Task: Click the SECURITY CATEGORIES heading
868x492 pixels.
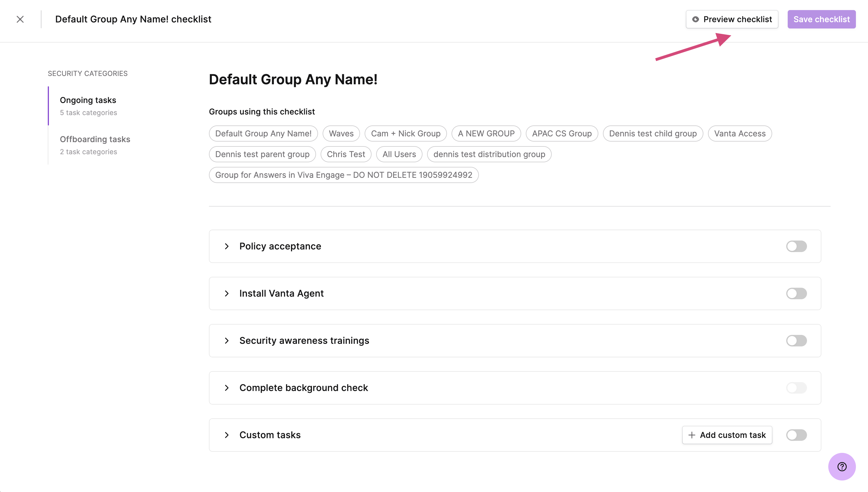Action: pyautogui.click(x=87, y=73)
